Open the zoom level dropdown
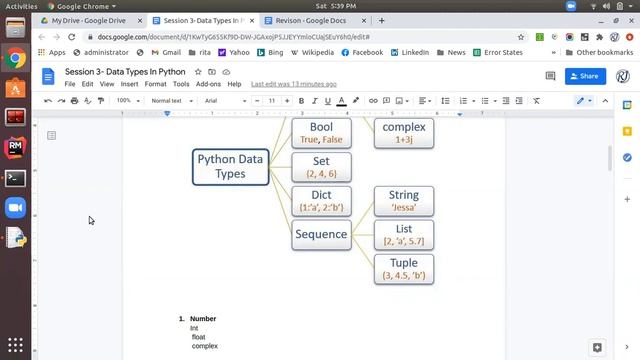This screenshot has height=360, width=640. pos(128,101)
